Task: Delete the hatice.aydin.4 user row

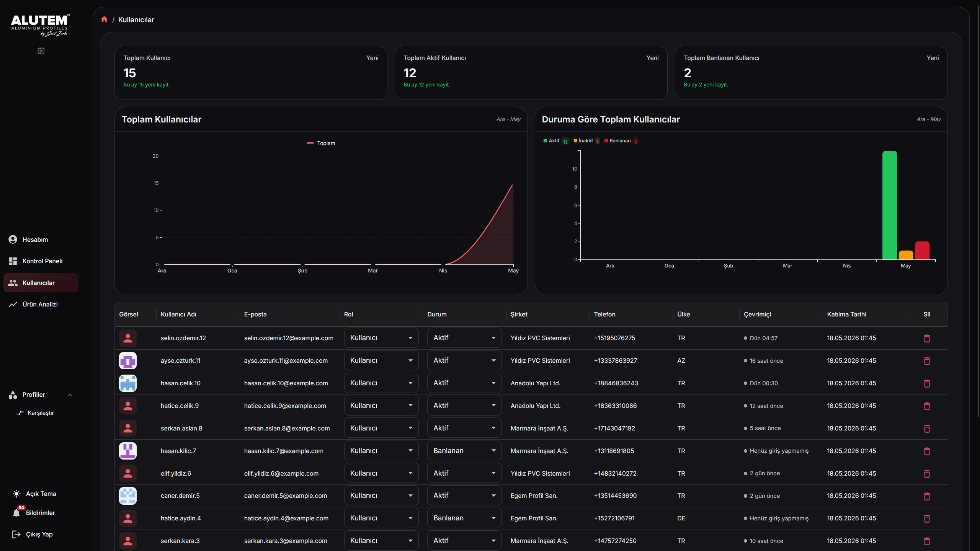Action: [927, 518]
